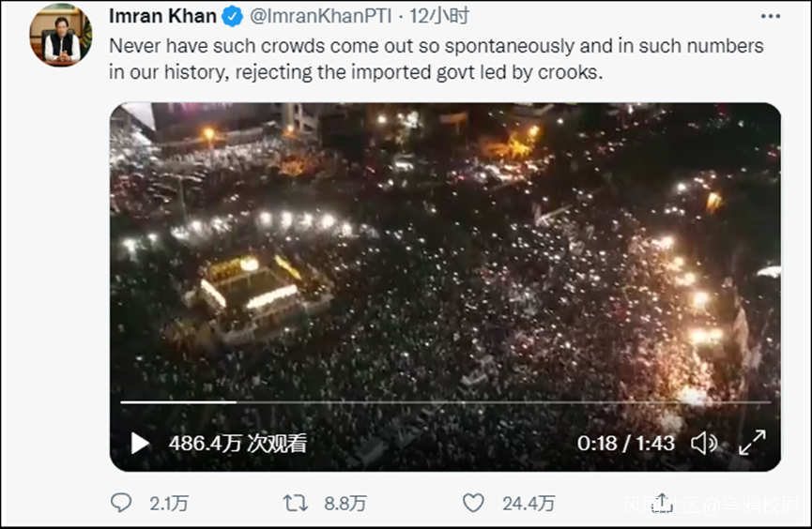Click the Imran Khan display name
This screenshot has height=529, width=812.
(162, 17)
